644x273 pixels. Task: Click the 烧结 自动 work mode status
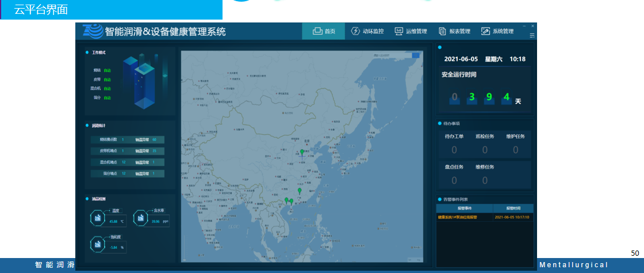(107, 70)
